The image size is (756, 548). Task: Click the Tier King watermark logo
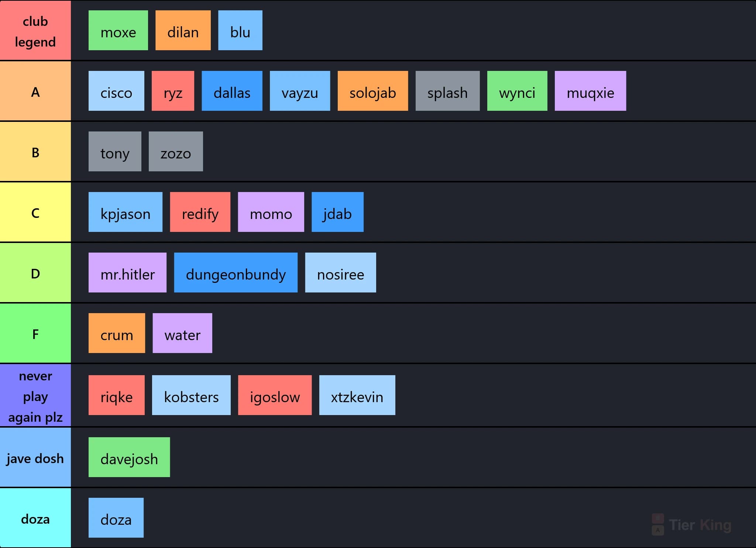click(691, 524)
